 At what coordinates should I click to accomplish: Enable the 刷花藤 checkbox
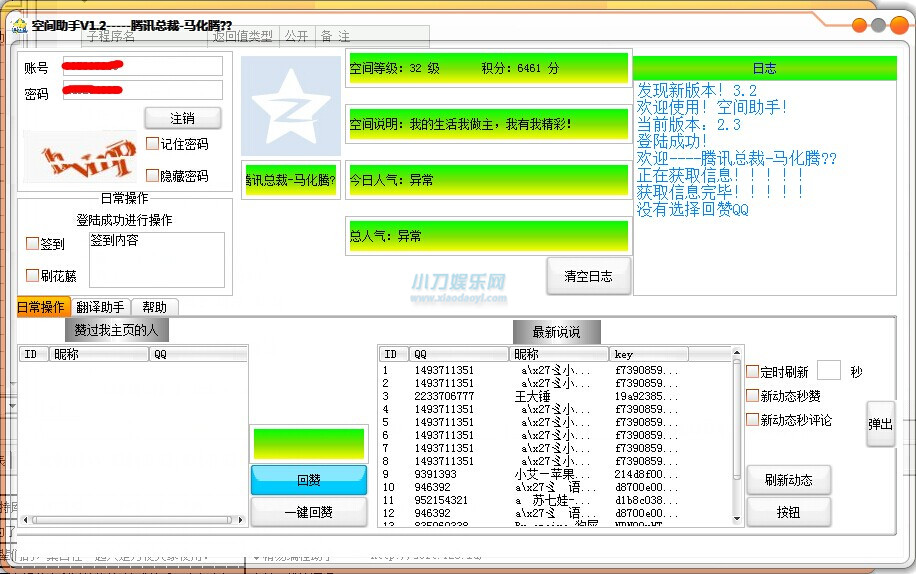[33, 275]
